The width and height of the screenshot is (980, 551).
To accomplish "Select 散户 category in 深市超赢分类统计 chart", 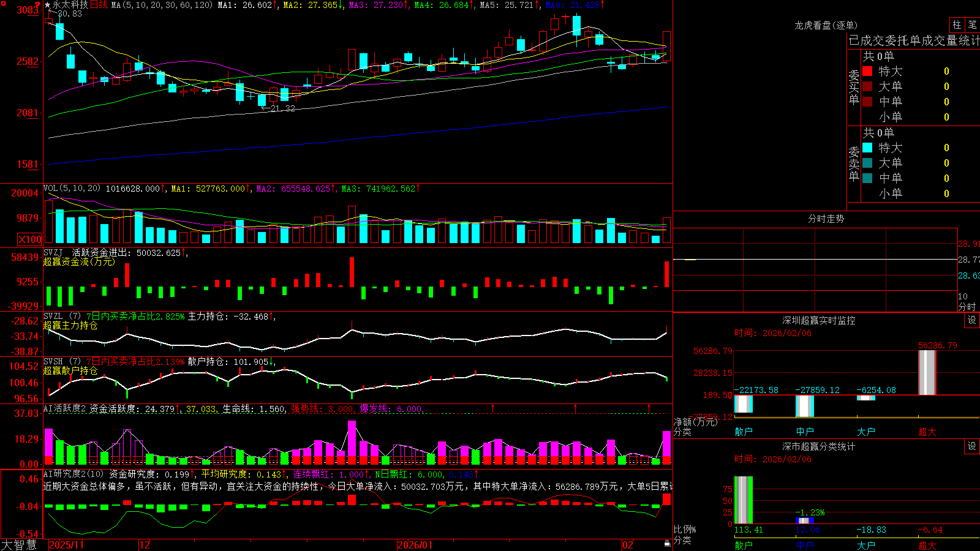I will pyautogui.click(x=744, y=545).
